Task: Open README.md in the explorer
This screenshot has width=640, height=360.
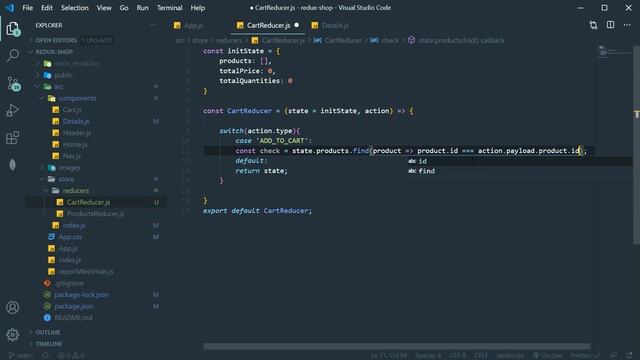Action: [x=73, y=318]
